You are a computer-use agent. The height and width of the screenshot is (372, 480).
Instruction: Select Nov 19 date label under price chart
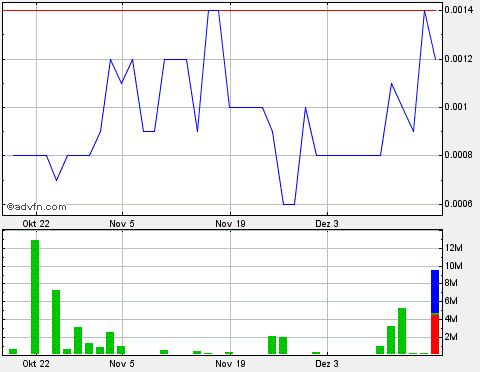pyautogui.click(x=230, y=224)
